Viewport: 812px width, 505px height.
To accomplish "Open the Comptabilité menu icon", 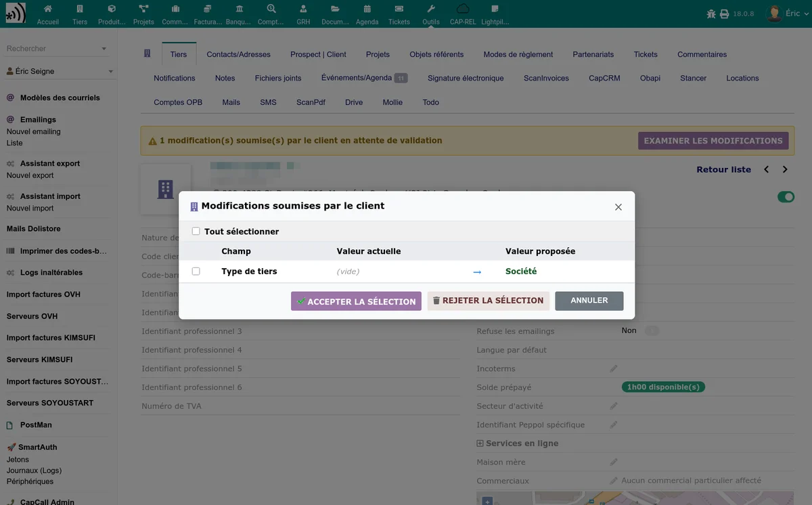I will tap(271, 9).
